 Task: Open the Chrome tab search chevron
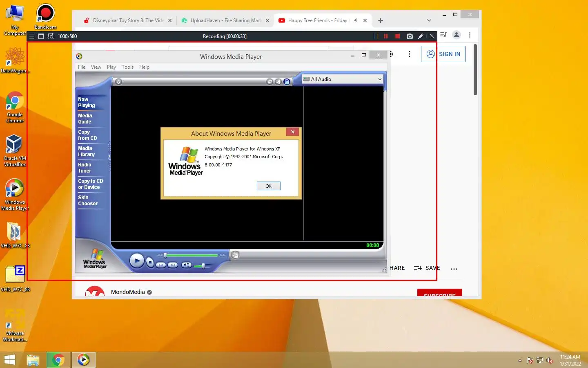[x=429, y=20]
